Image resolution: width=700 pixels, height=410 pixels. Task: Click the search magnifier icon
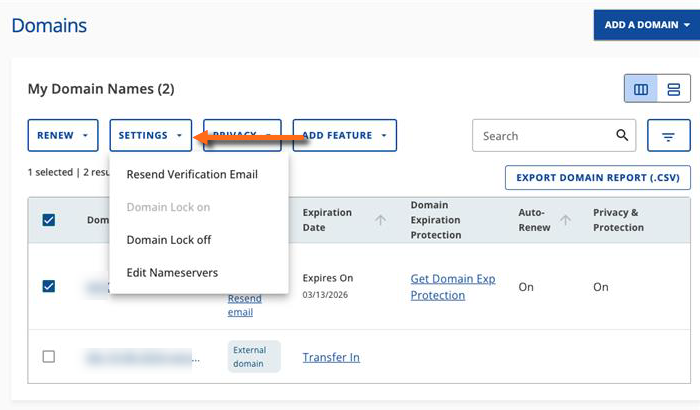pyautogui.click(x=622, y=136)
